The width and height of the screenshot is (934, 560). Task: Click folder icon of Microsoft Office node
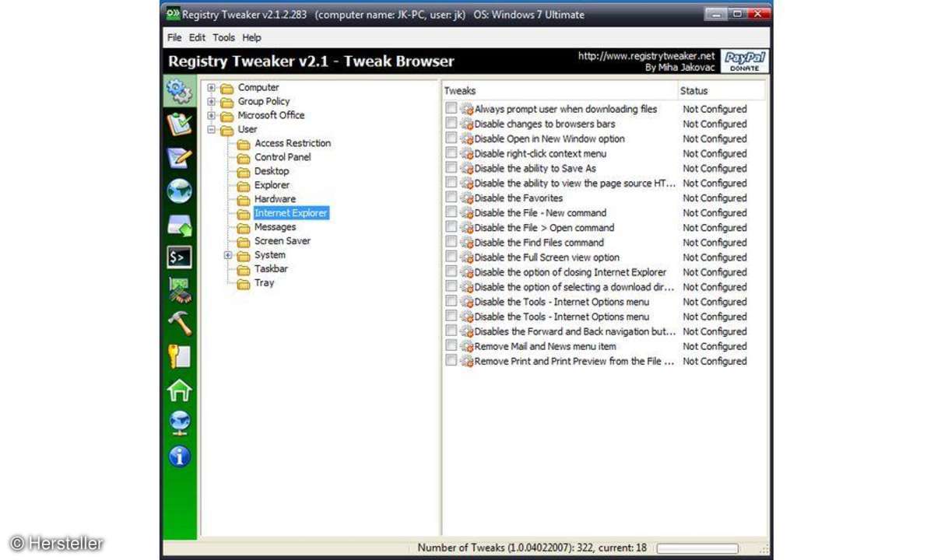(x=227, y=116)
